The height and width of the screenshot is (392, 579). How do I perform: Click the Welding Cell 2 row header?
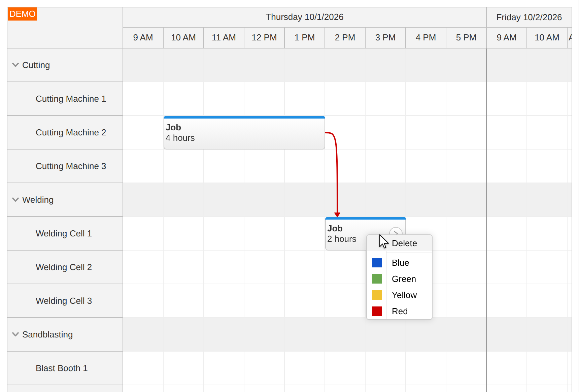tap(65, 267)
